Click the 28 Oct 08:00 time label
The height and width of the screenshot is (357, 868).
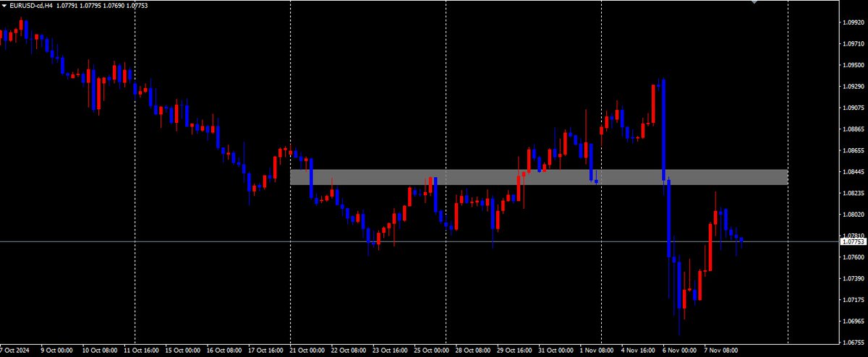click(474, 350)
